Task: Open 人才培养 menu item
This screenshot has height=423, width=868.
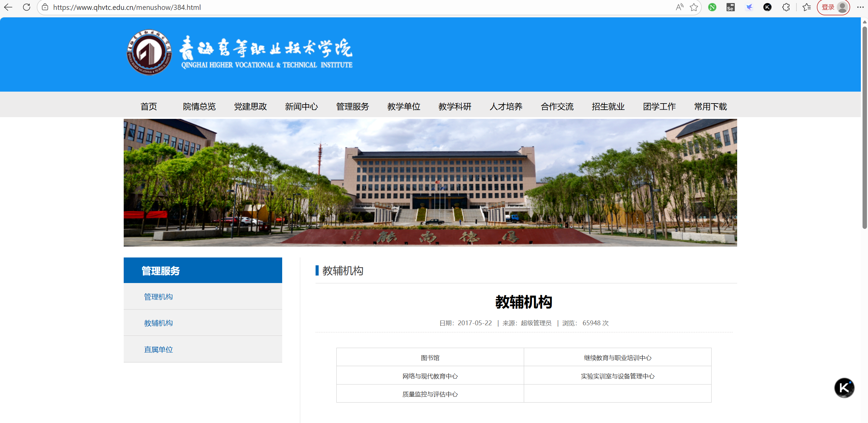Action: click(506, 107)
